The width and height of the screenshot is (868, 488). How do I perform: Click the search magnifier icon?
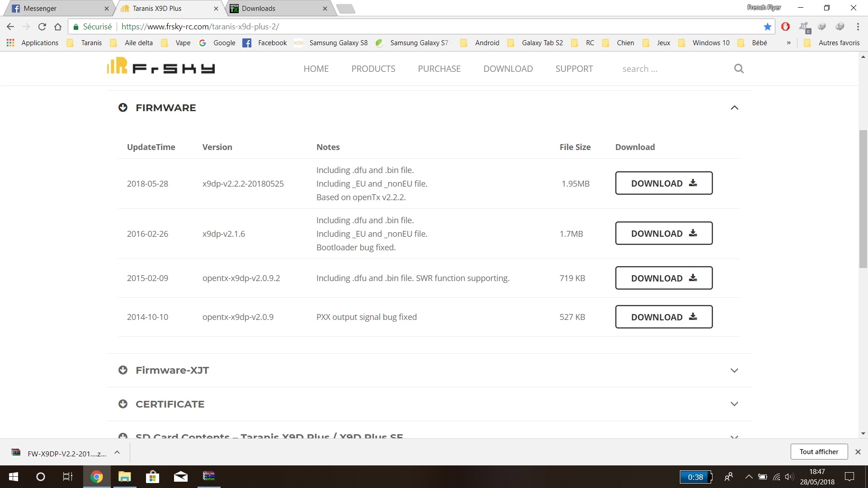click(x=739, y=69)
